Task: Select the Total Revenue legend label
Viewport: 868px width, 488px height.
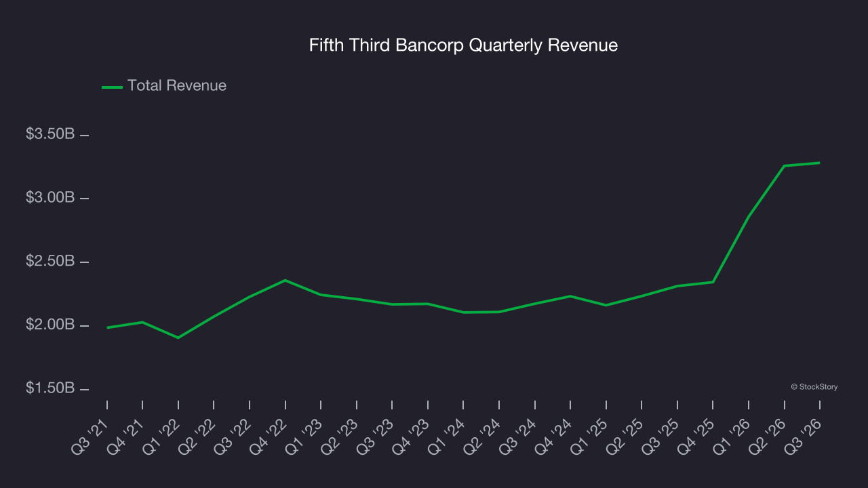Action: (177, 86)
